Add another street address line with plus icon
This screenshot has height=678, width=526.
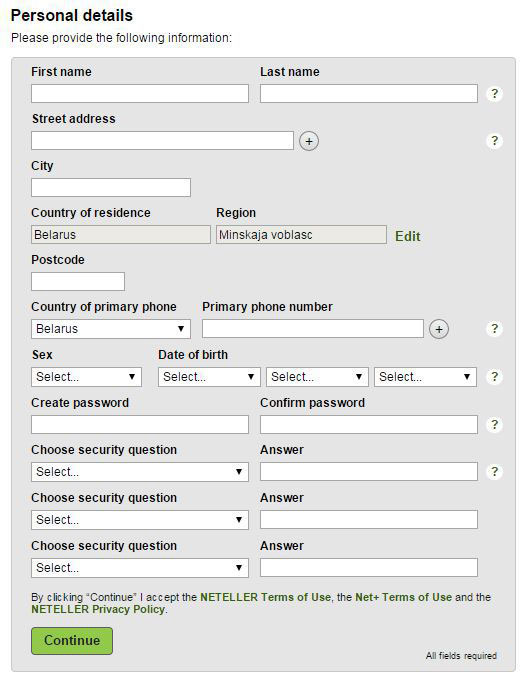309,141
